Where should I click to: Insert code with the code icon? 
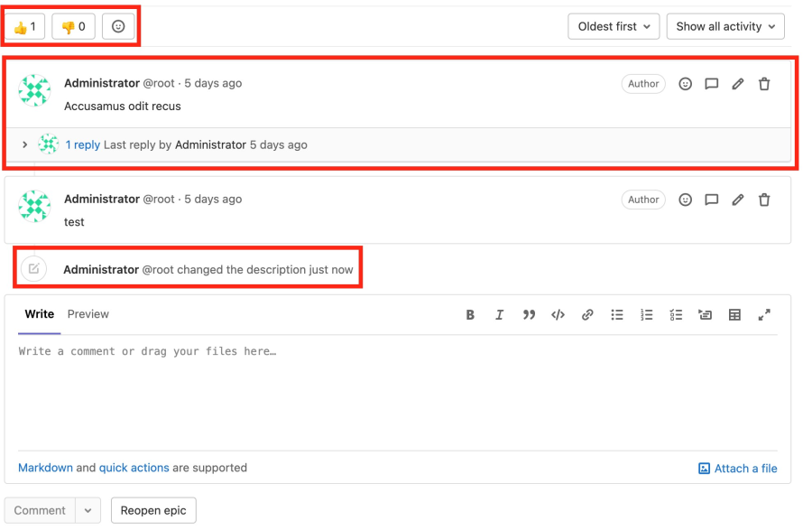tap(558, 315)
